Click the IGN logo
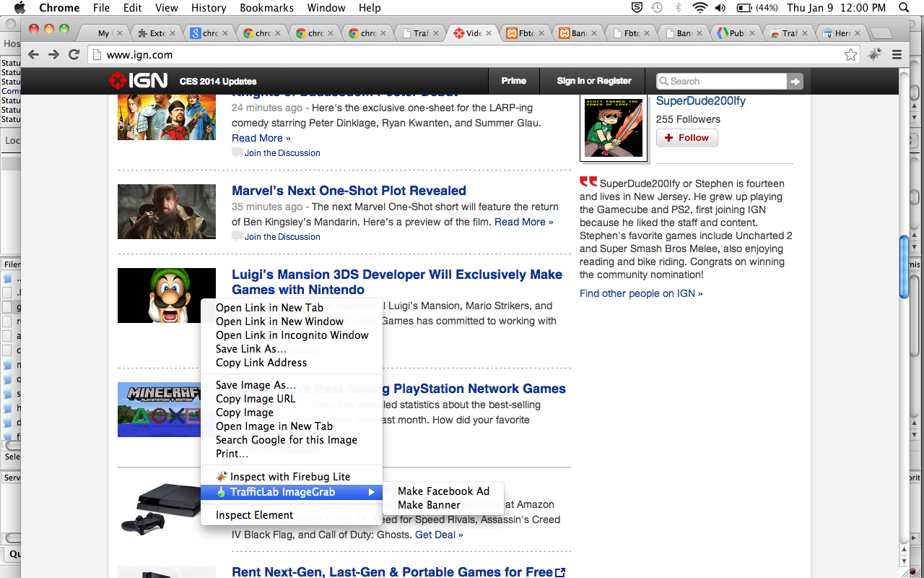This screenshot has height=578, width=924. pyautogui.click(x=138, y=81)
